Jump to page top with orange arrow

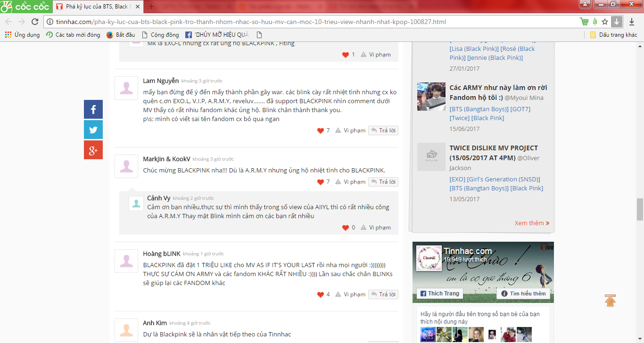tap(610, 300)
